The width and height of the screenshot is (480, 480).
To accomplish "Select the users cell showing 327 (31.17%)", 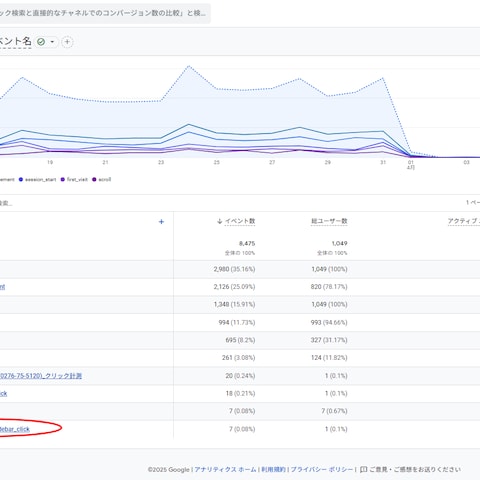I will [x=329, y=340].
